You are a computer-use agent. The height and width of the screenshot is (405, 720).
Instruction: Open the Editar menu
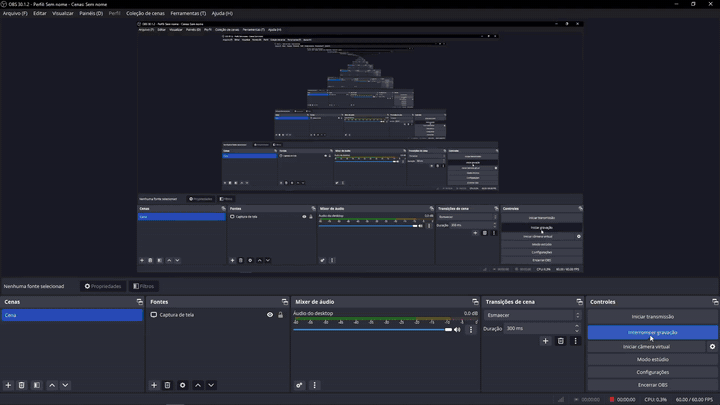[39, 13]
